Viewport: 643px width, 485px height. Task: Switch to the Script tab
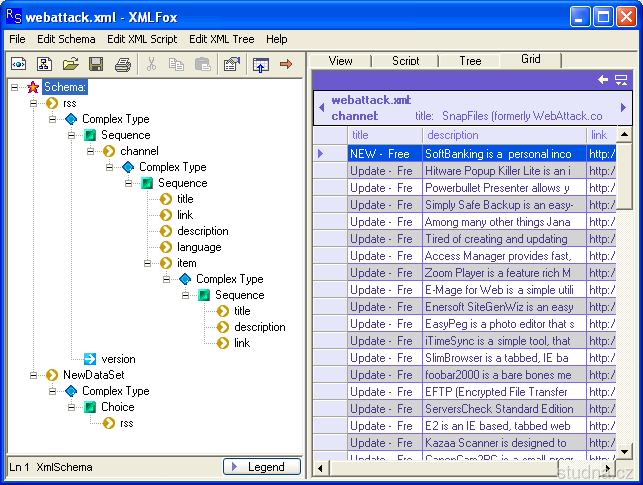click(405, 60)
